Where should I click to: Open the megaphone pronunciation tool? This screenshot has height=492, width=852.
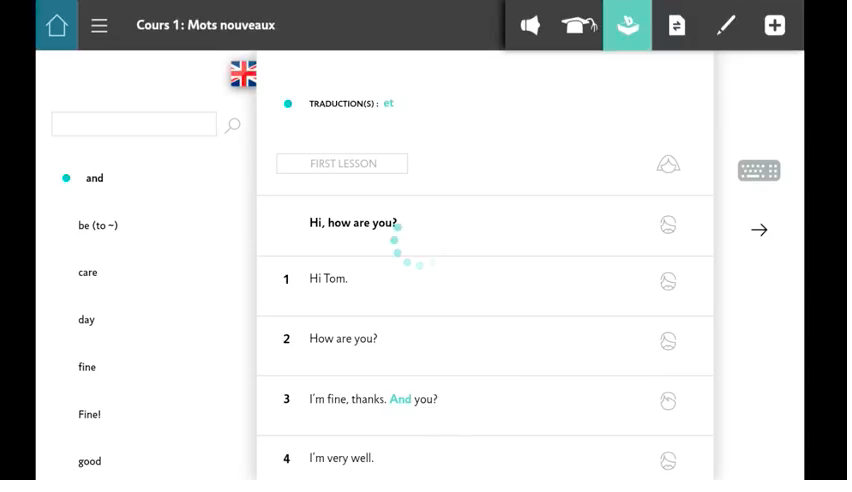pyautogui.click(x=530, y=25)
